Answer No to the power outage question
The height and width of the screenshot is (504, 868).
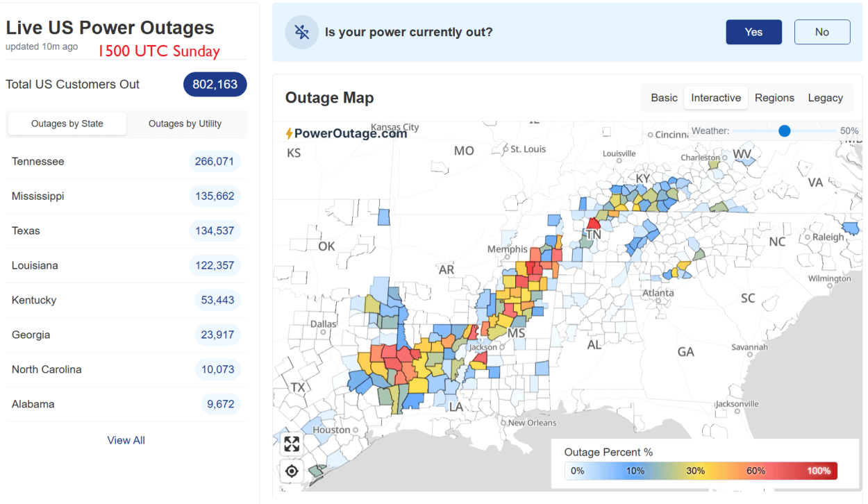822,31
